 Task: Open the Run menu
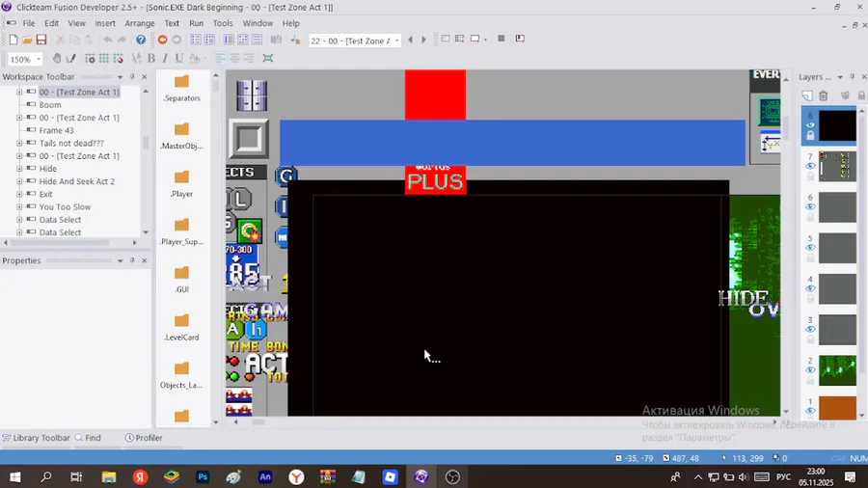click(196, 23)
